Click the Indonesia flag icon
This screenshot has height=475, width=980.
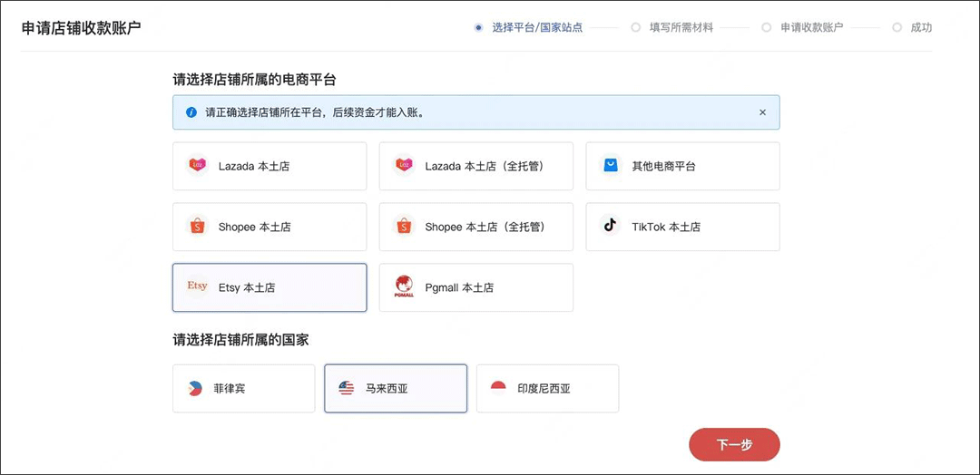498,388
